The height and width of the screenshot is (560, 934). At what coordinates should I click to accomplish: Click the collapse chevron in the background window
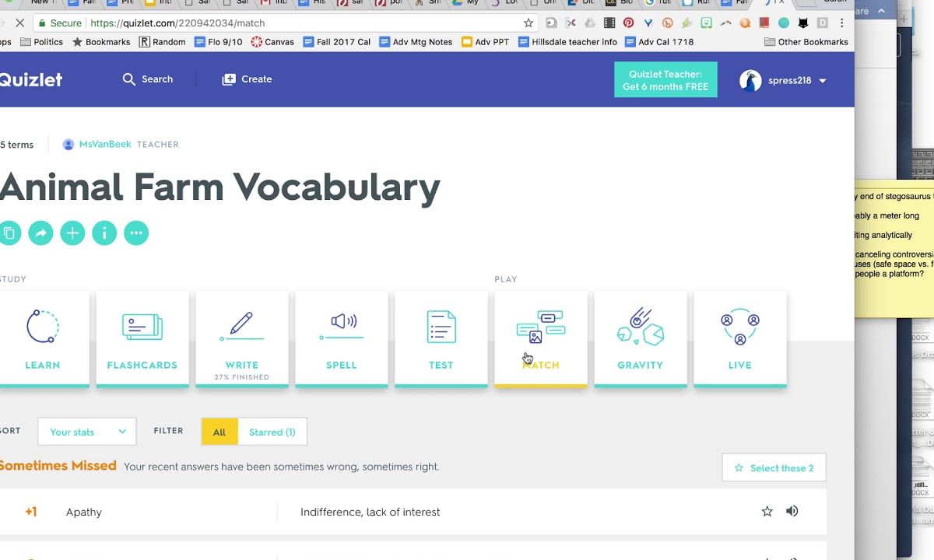[x=881, y=11]
